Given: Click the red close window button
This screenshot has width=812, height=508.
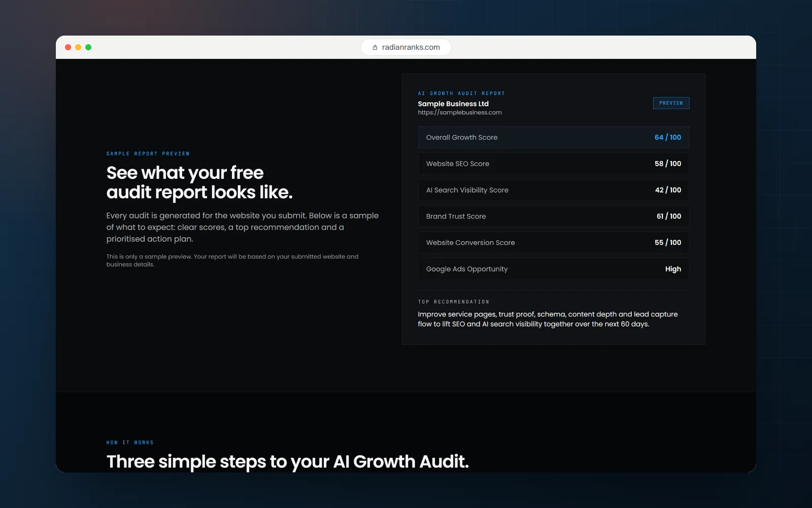Looking at the screenshot, I should [x=68, y=47].
